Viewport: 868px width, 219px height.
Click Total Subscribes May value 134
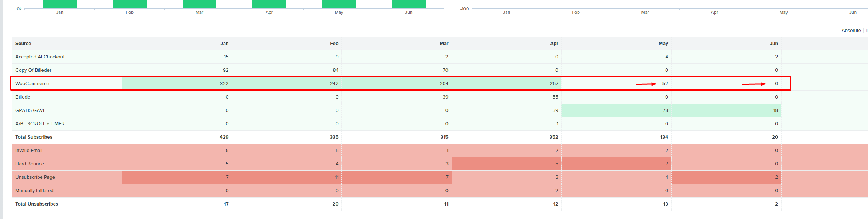pos(664,137)
